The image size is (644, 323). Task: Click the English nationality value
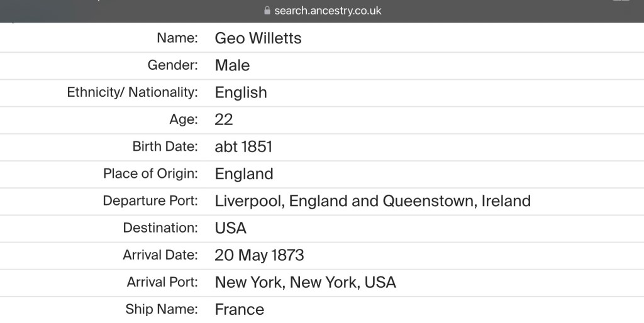pyautogui.click(x=241, y=92)
